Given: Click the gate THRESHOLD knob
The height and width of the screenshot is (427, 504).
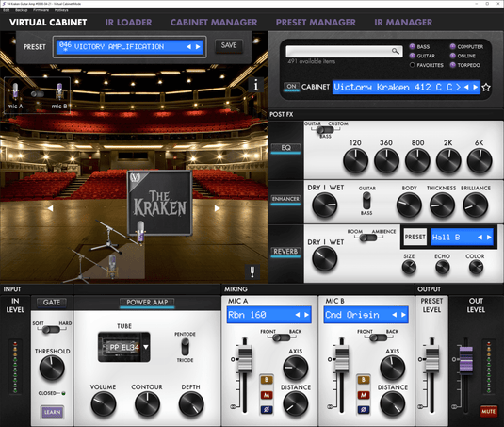Looking at the screenshot, I should (52, 369).
